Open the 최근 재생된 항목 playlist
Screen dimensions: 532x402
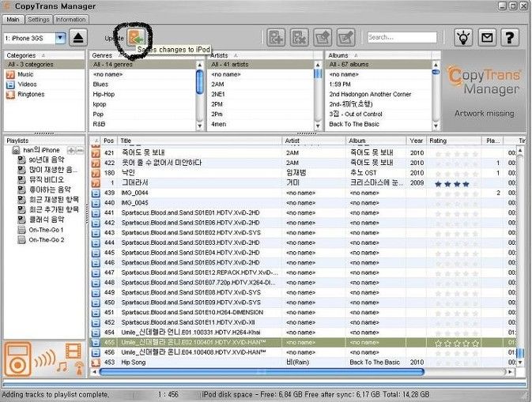tap(54, 200)
